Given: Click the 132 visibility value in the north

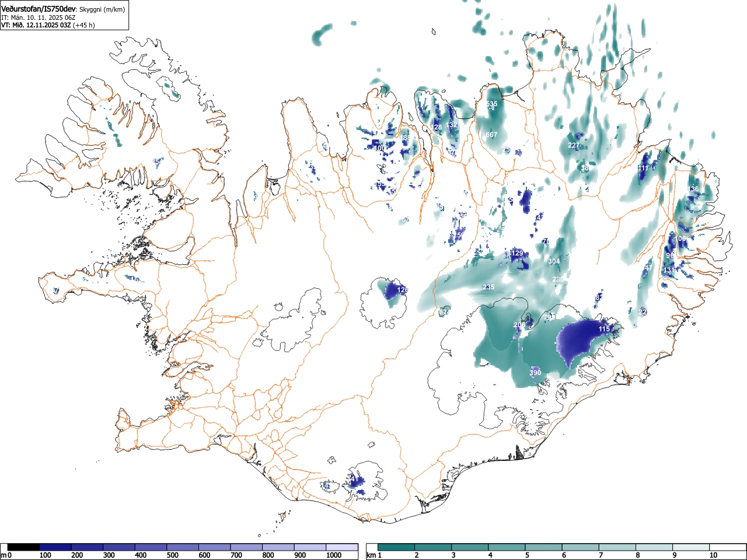Looking at the screenshot, I should click(x=452, y=125).
